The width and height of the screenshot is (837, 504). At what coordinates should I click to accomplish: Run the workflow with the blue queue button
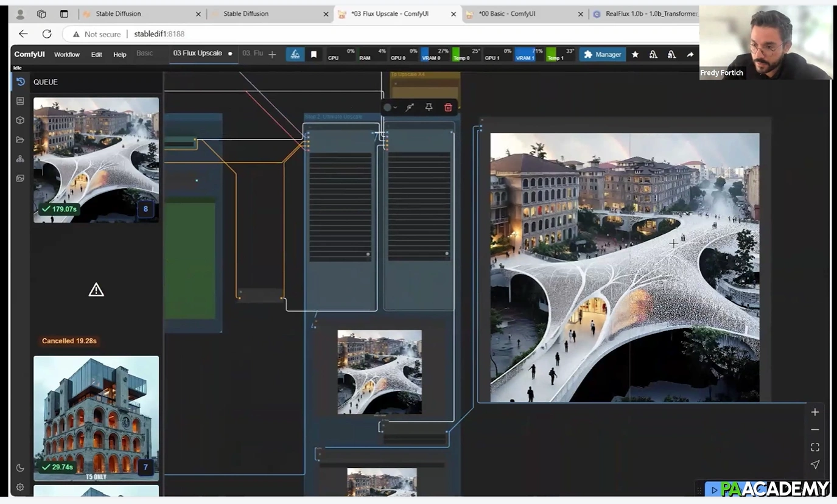pos(295,54)
